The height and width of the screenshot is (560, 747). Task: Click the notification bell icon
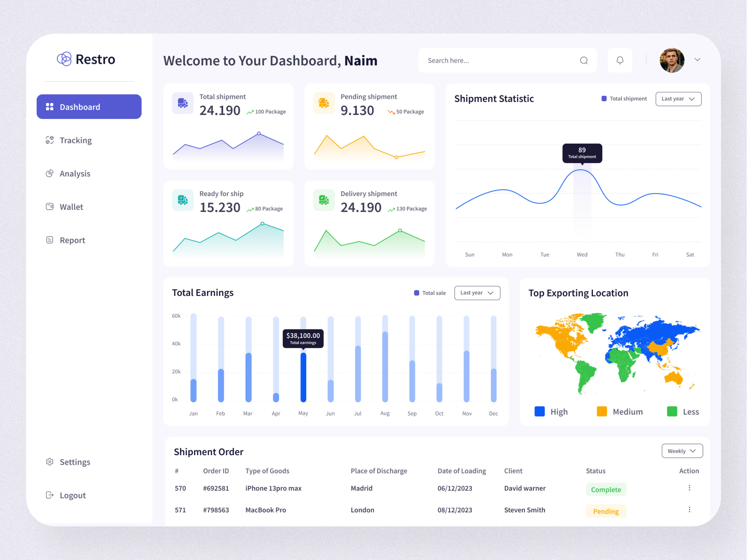620,60
